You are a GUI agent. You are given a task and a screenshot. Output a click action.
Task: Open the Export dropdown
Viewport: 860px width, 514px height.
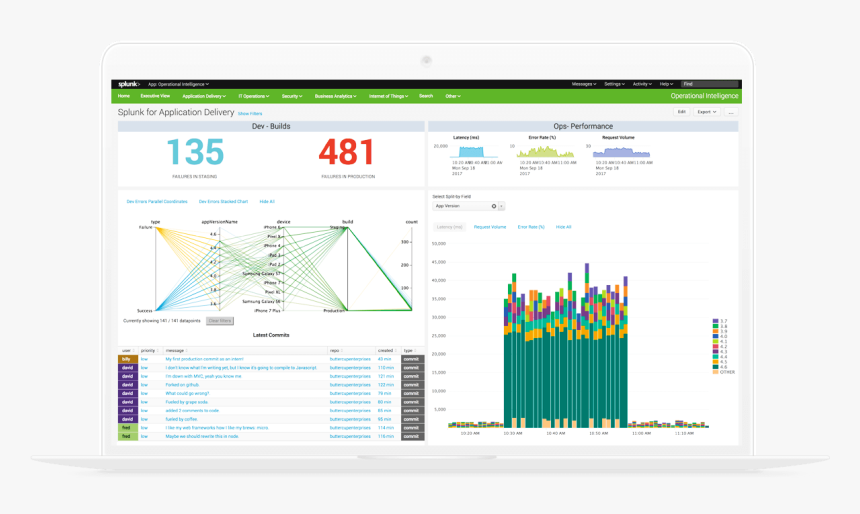click(707, 112)
